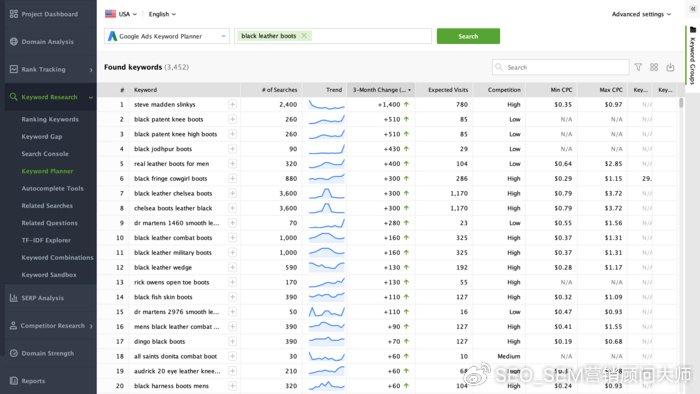Collapse Keyword Research section chevron
This screenshot has width=700, height=394.
point(91,97)
